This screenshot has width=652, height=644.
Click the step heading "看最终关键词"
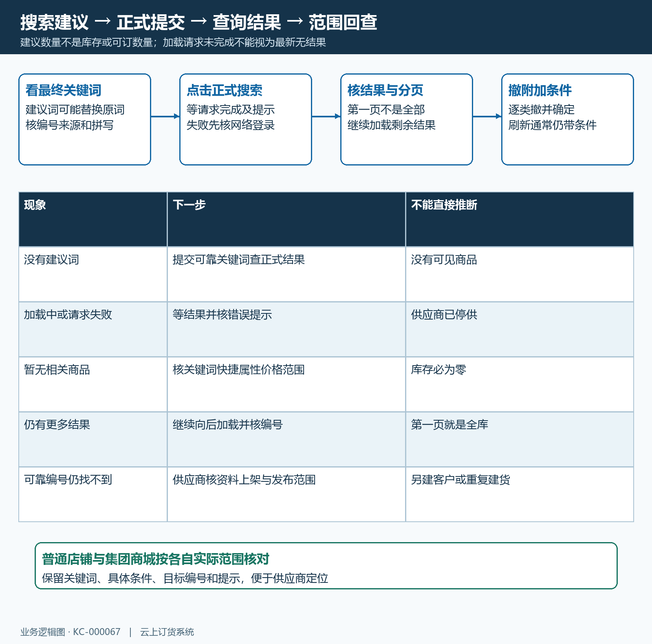pyautogui.click(x=63, y=90)
